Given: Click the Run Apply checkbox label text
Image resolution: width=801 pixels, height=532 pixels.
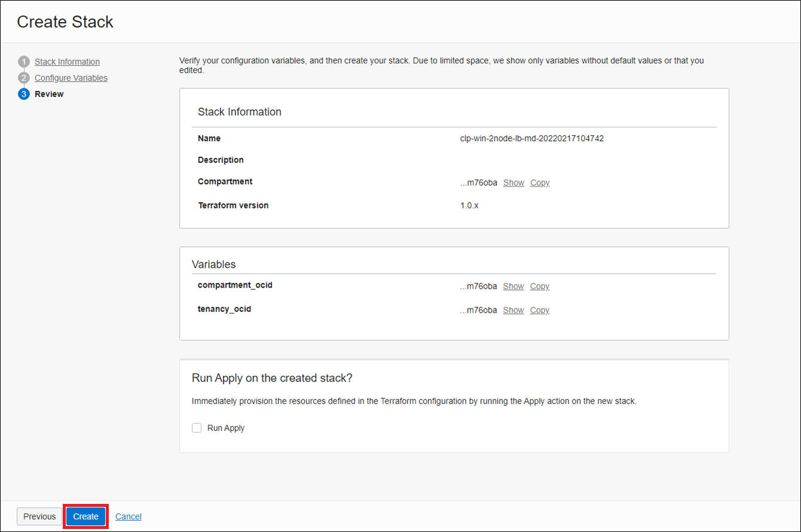Looking at the screenshot, I should pyautogui.click(x=226, y=428).
